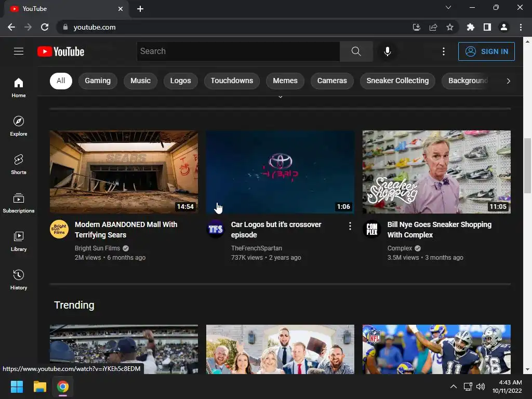Image resolution: width=532 pixels, height=399 pixels.
Task: Click the SIGN IN button
Action: pos(486,51)
